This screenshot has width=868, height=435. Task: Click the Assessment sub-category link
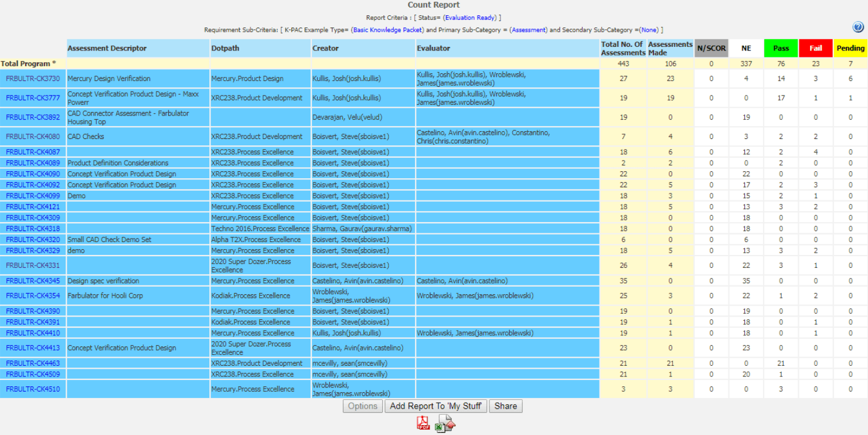tap(529, 30)
